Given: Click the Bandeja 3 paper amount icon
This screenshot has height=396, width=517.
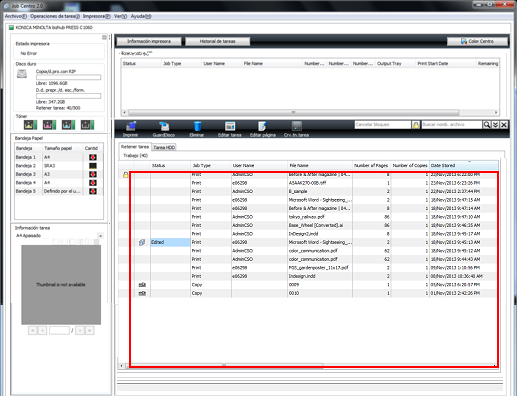Looking at the screenshot, I should pos(93,174).
